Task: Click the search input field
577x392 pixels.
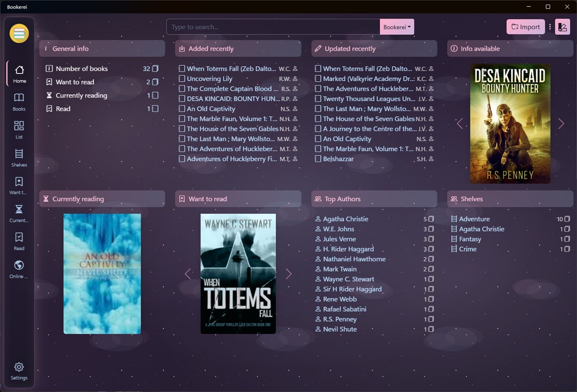Action: (x=273, y=26)
